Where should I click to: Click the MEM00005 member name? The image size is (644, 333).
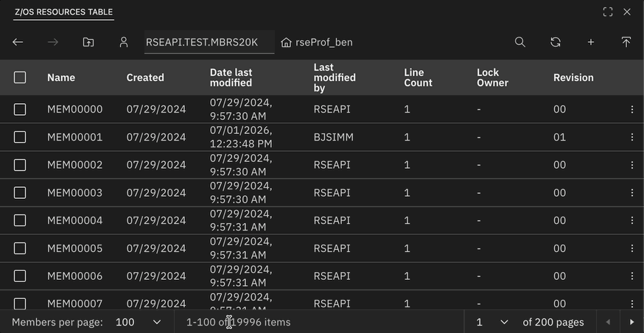(x=74, y=248)
